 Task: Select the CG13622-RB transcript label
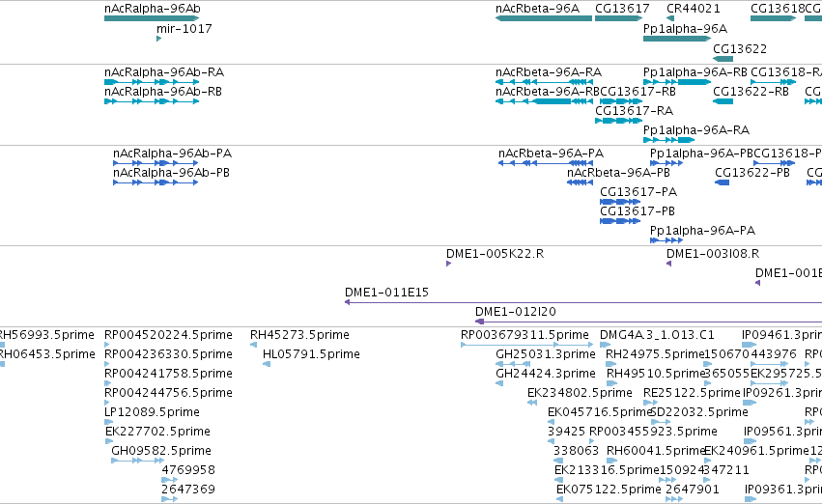tap(751, 91)
